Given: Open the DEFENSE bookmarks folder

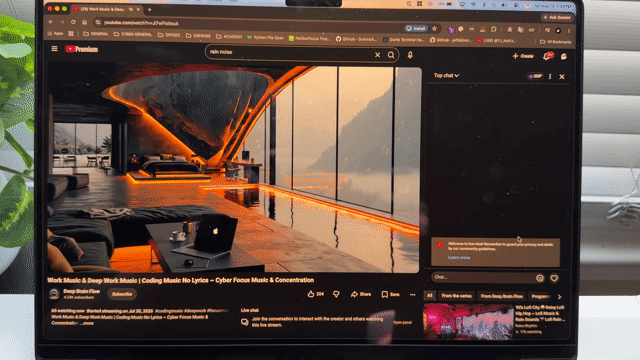Looking at the screenshot, I should (x=198, y=36).
